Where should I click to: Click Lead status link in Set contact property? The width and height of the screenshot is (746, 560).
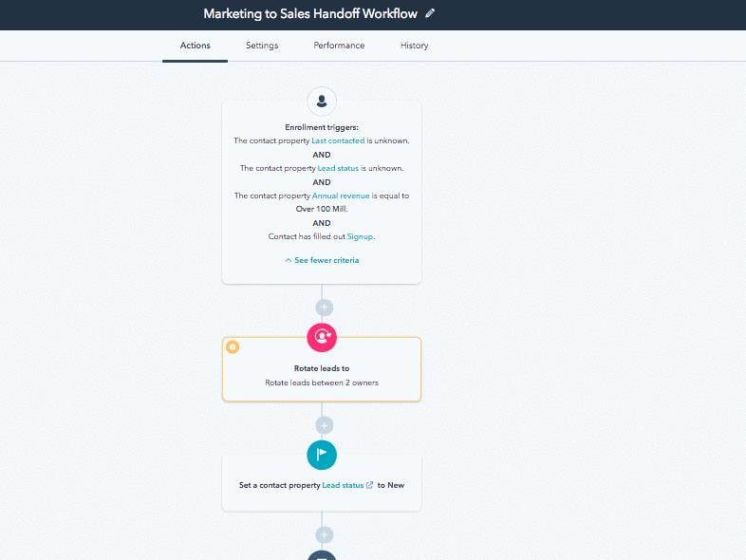point(343,485)
